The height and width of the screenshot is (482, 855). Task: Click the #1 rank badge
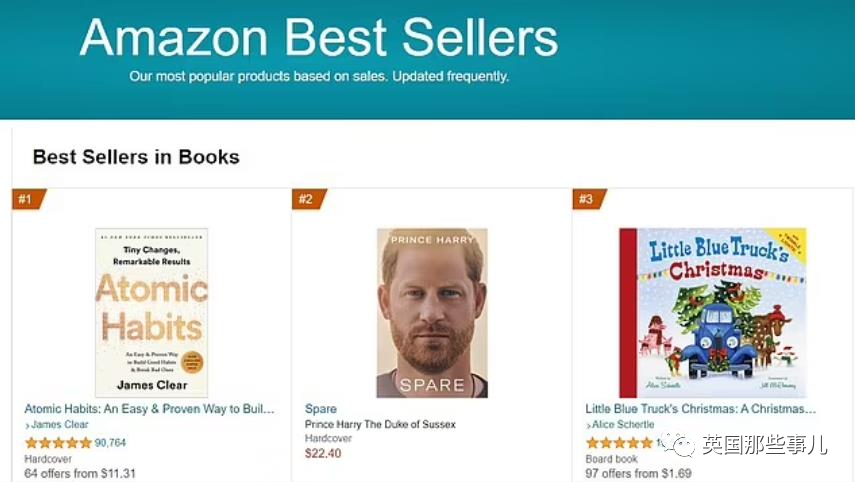point(29,199)
